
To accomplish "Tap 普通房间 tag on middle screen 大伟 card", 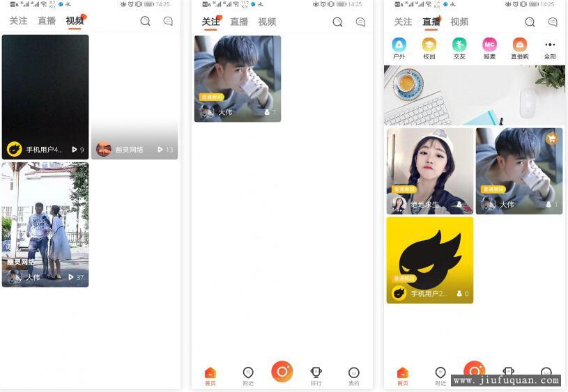I will tap(212, 97).
